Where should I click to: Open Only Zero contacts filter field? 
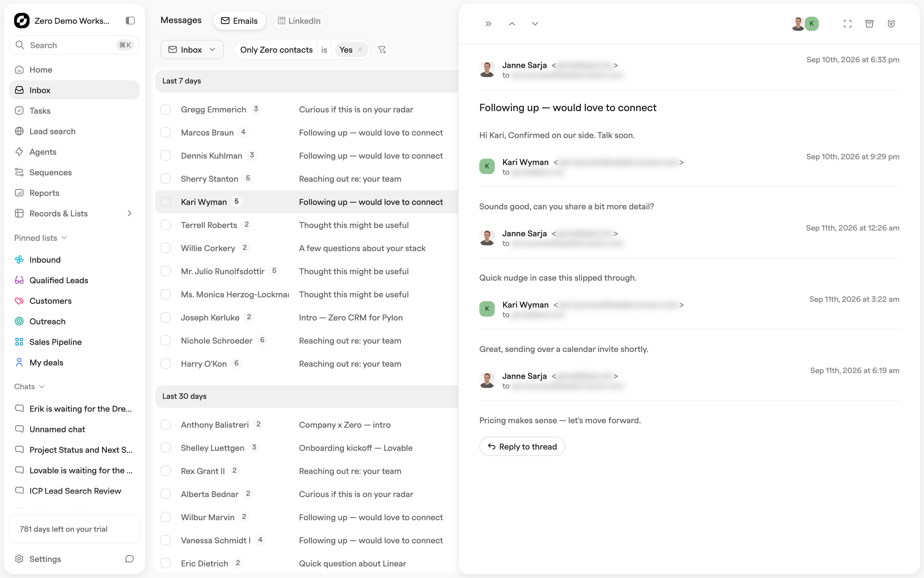pyautogui.click(x=277, y=50)
